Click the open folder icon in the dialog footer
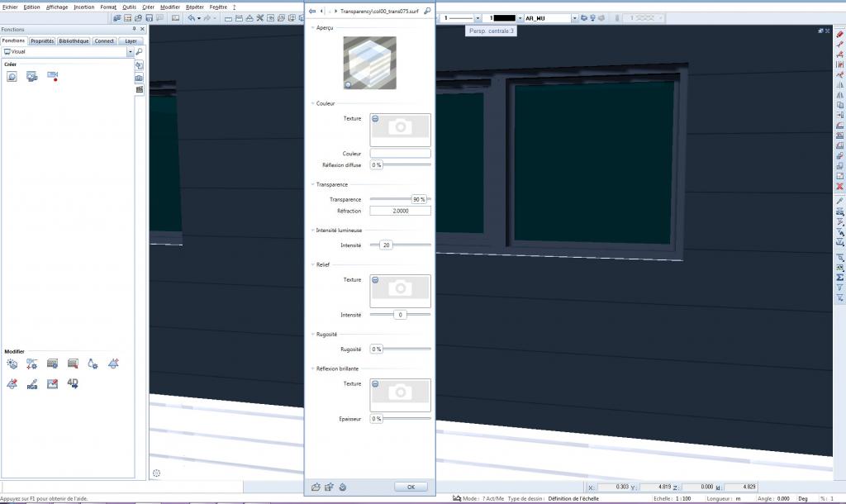The width and height of the screenshot is (846, 504). [316, 487]
